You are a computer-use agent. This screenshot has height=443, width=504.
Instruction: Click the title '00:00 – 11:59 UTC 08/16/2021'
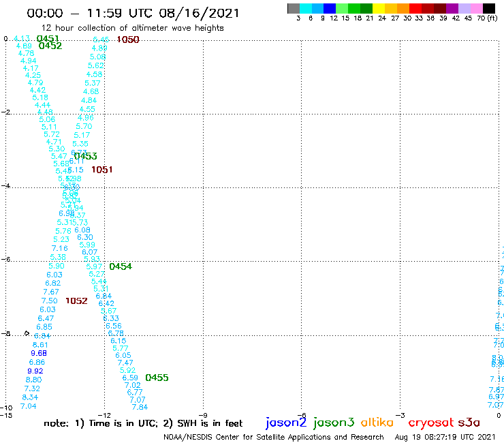(x=133, y=14)
